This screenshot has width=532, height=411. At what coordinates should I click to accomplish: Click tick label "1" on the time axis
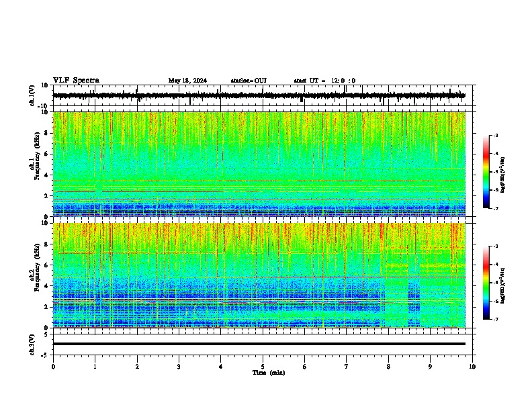pyautogui.click(x=95, y=367)
